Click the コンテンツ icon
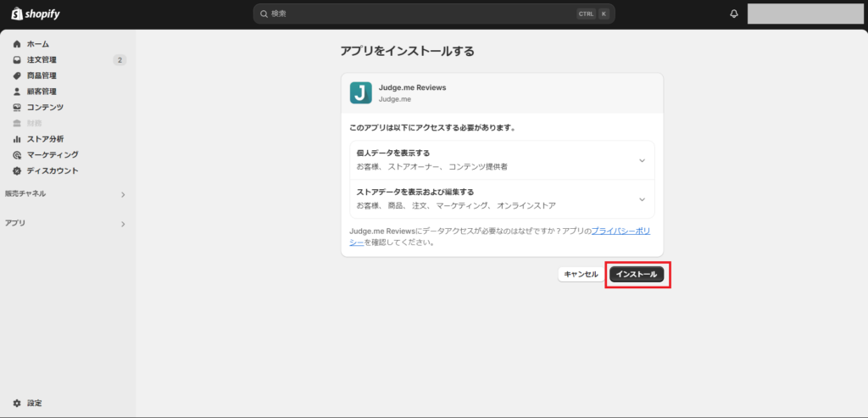Screen dimensions: 868x418 point(17,108)
